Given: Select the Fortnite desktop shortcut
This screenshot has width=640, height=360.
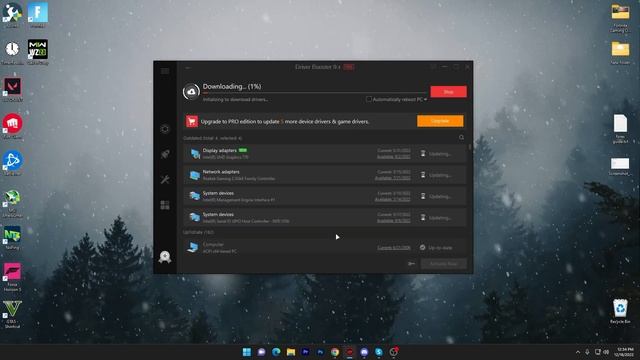Looking at the screenshot, I should click(38, 16).
